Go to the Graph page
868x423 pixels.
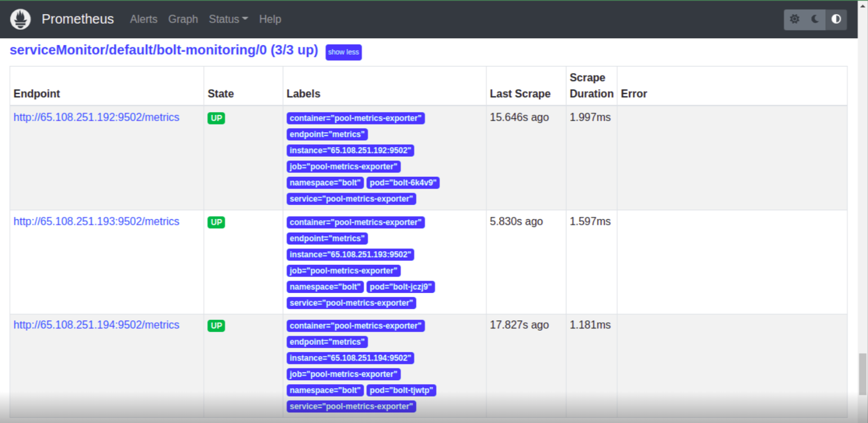[183, 19]
